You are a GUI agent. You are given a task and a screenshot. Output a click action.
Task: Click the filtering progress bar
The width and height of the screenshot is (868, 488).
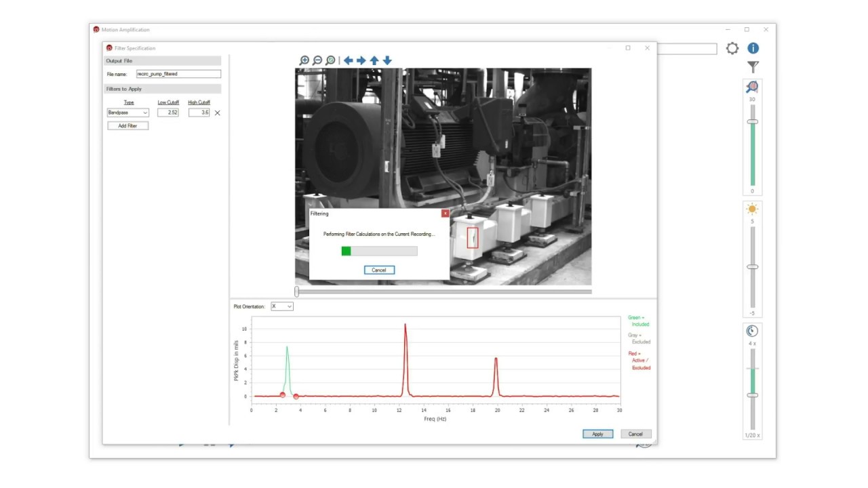[x=379, y=251]
